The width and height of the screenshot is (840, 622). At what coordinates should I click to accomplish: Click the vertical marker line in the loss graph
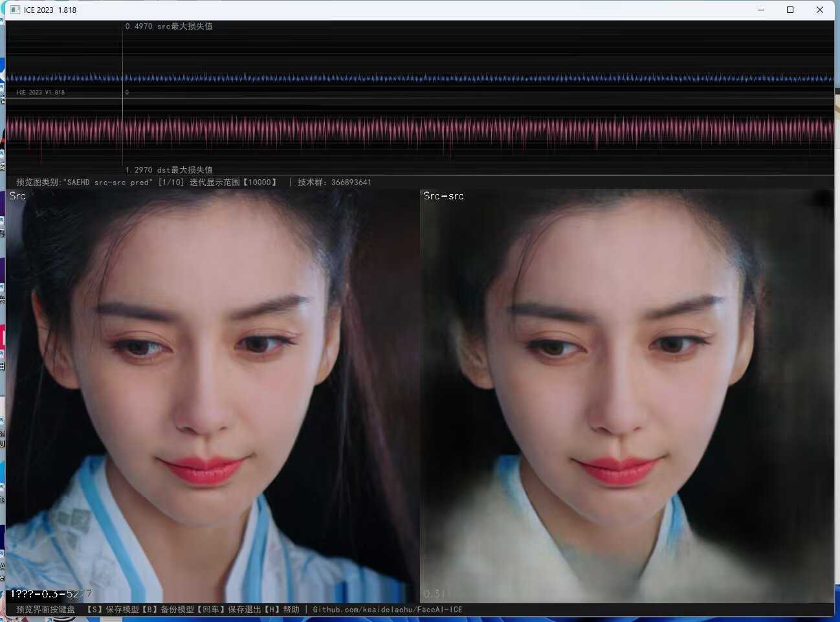point(122,58)
